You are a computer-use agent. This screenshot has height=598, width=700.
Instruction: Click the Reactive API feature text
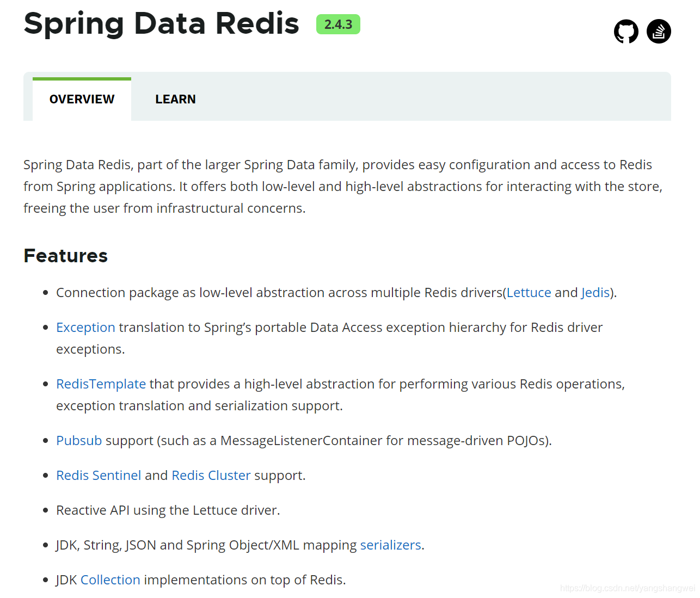168,510
